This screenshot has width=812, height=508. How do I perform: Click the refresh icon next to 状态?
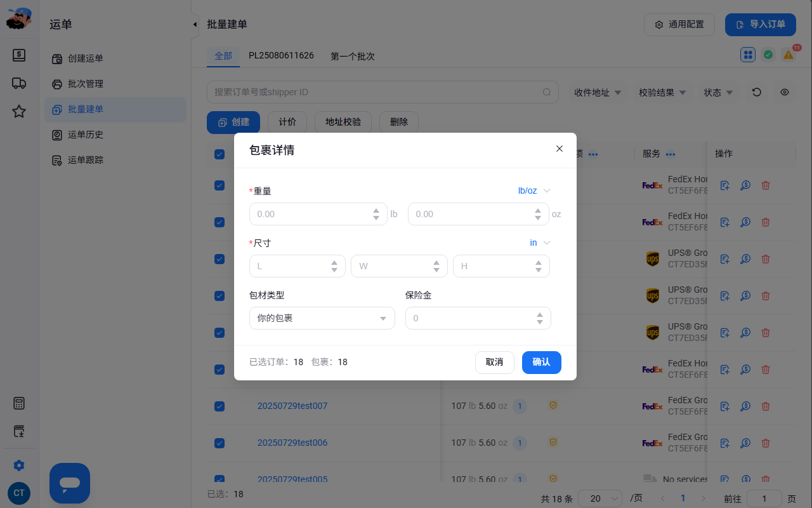[x=757, y=92]
